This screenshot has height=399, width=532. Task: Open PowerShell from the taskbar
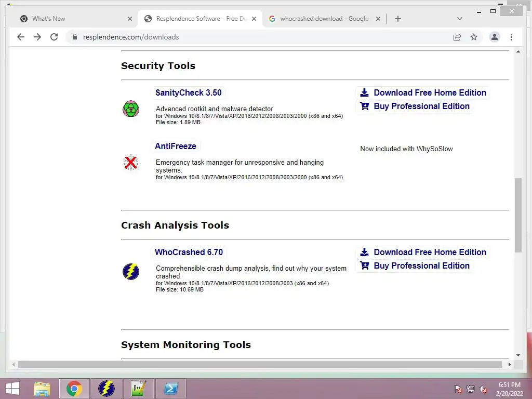coord(171,389)
